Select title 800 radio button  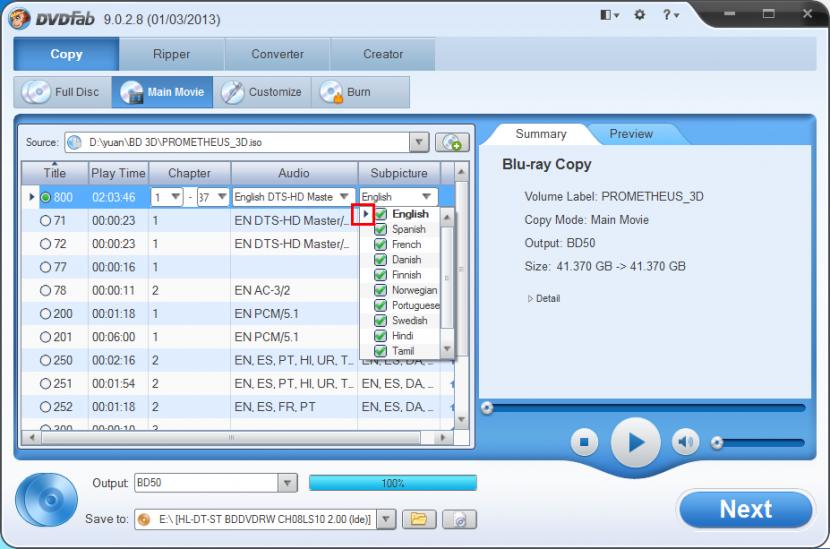click(46, 197)
